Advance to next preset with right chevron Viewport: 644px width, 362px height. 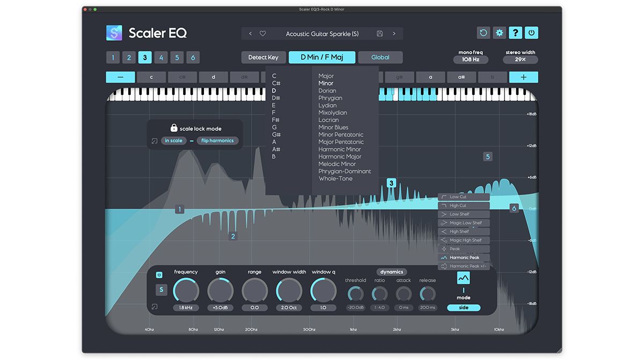(393, 33)
